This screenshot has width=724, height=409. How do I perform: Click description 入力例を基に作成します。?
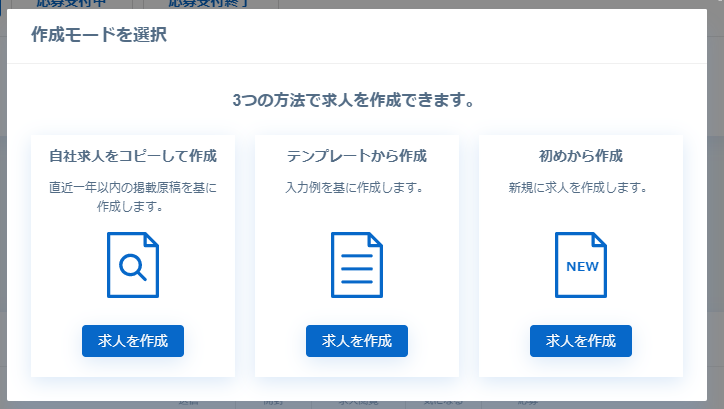point(355,187)
